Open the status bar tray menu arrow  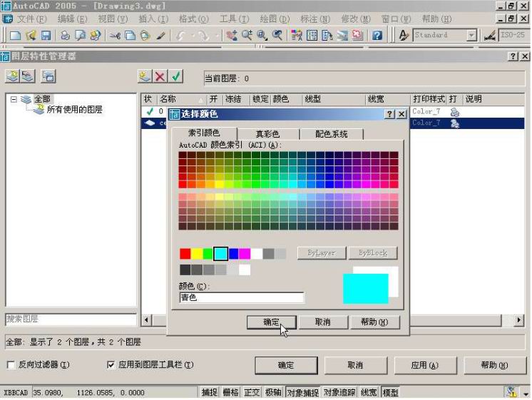(x=526, y=394)
